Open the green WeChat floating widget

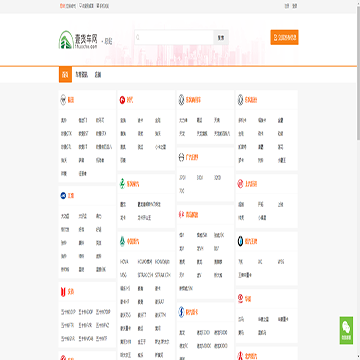(x=346, y=330)
